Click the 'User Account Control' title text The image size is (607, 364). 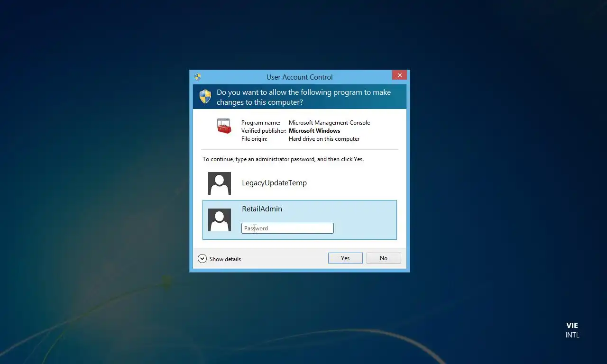pos(299,77)
